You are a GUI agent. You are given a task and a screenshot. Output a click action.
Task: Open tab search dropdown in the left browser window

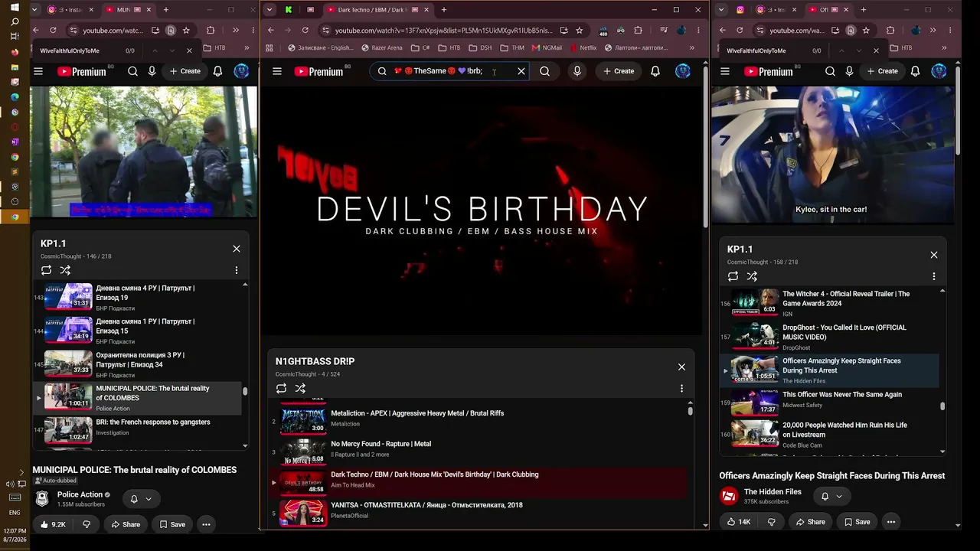(36, 10)
